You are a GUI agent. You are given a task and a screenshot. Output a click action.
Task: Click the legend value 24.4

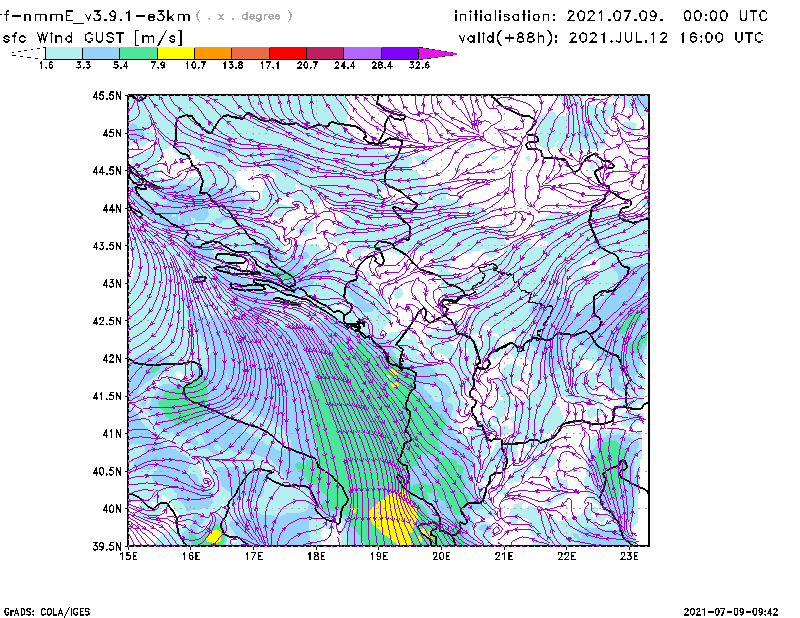tap(344, 65)
